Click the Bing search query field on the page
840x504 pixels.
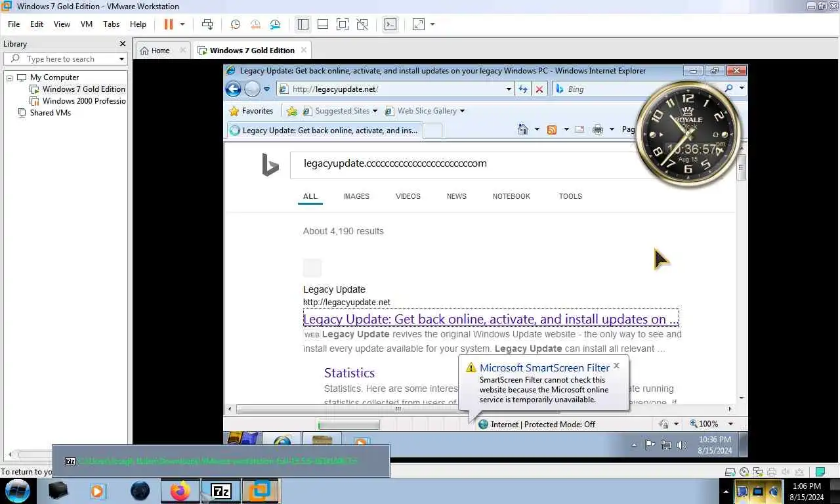466,164
